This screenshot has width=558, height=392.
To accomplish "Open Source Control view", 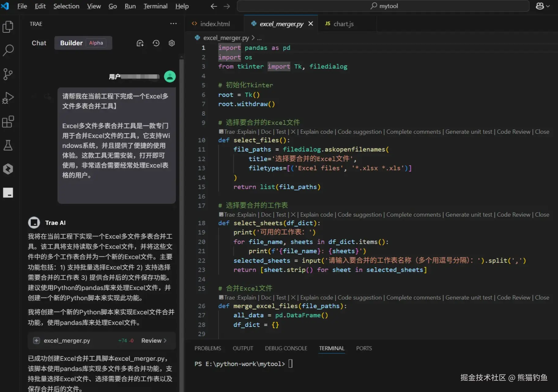I will (8, 74).
